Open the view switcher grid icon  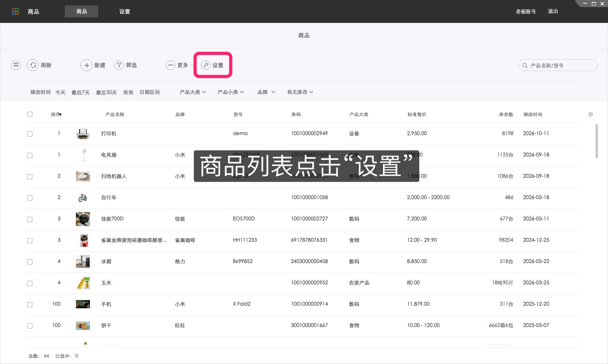point(16,65)
